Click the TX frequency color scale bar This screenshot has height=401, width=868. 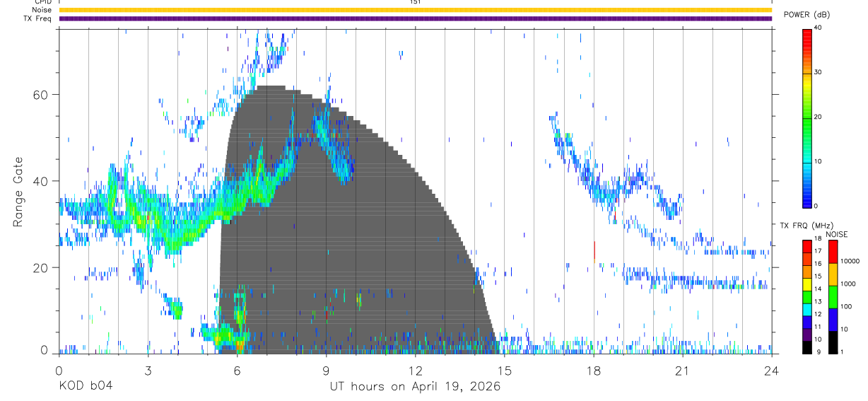point(807,296)
